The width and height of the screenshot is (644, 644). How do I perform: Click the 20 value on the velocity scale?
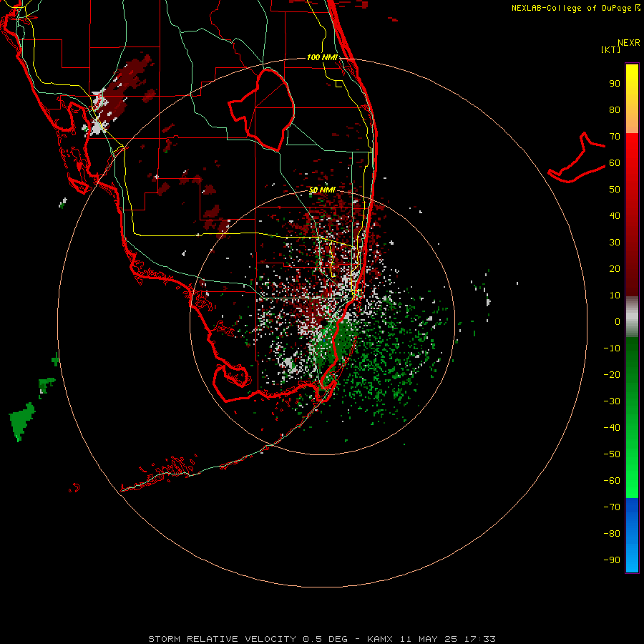[615, 268]
